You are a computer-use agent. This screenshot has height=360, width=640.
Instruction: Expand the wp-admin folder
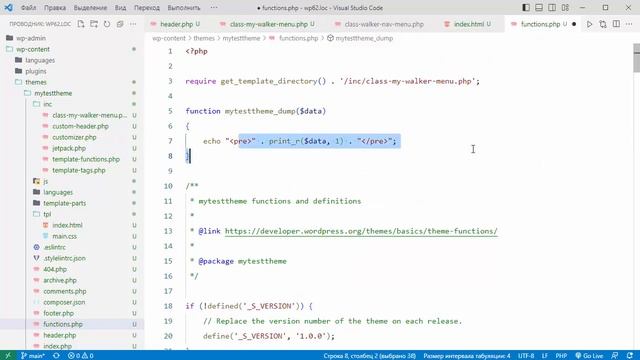[31, 38]
